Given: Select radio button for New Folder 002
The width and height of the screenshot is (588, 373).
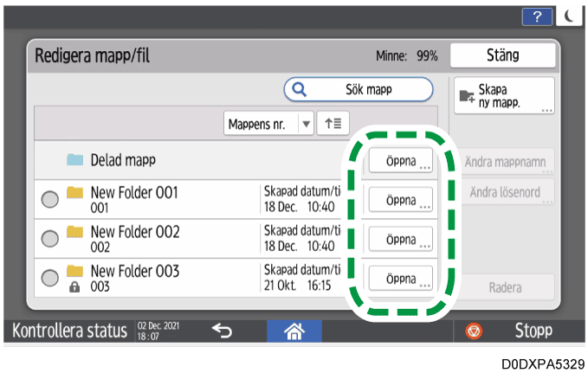Looking at the screenshot, I should pos(50,239).
